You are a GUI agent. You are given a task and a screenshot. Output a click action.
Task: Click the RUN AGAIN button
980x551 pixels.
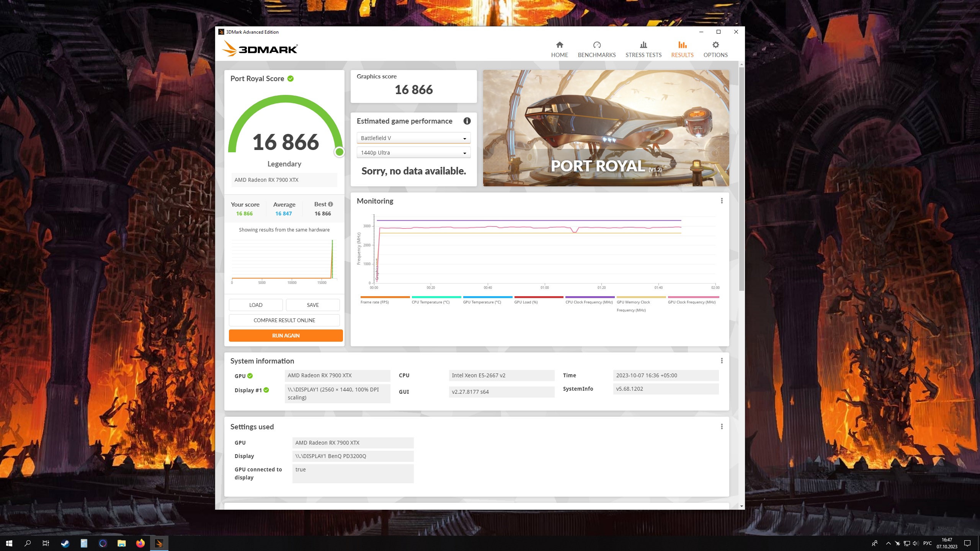(x=286, y=336)
